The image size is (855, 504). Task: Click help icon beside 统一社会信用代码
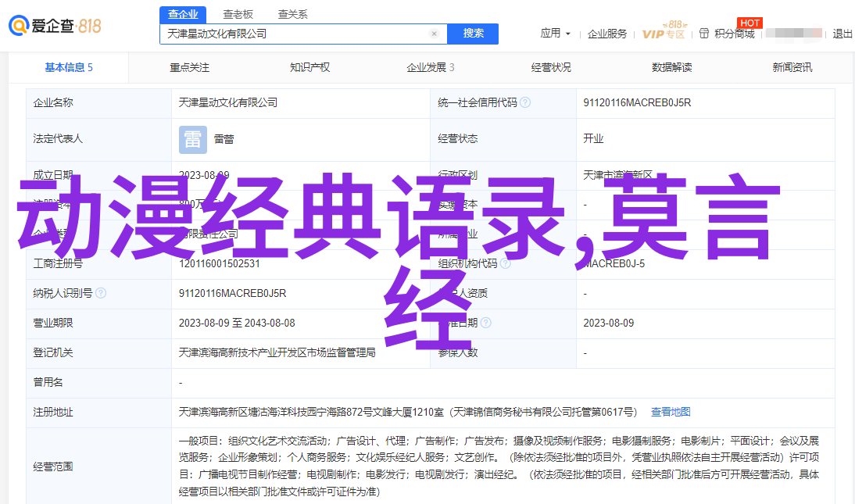(525, 102)
